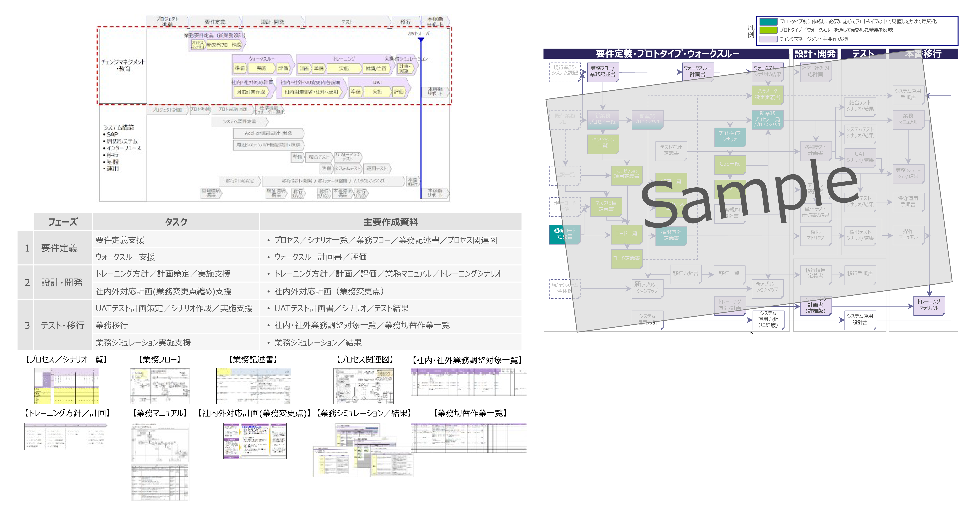Image resolution: width=980 pixels, height=508 pixels.
Task: Click the green legend color swatch
Action: click(x=768, y=30)
